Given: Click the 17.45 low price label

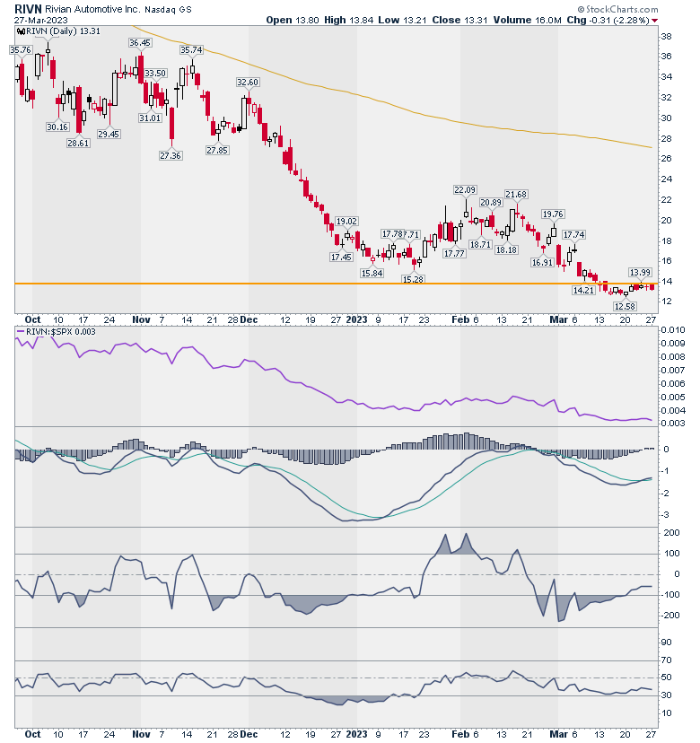Looking at the screenshot, I should 341,257.
